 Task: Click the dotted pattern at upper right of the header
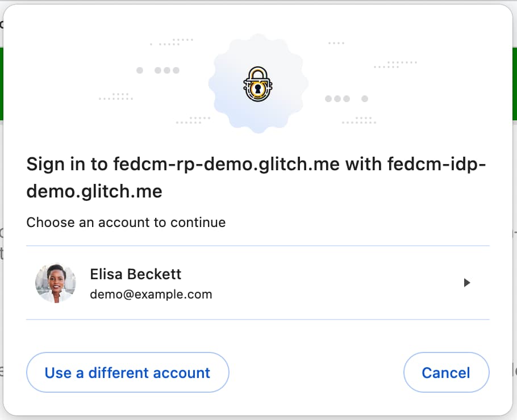coord(396,64)
